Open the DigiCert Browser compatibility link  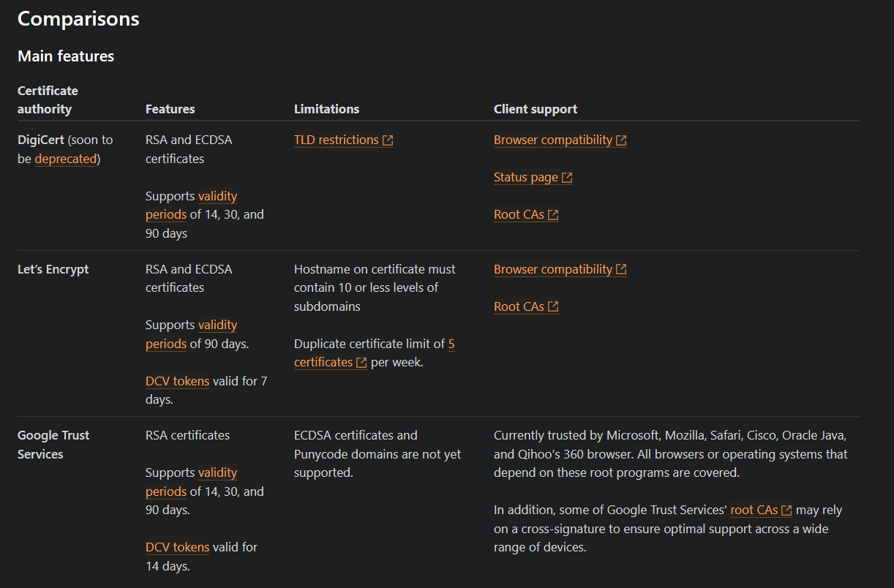click(x=553, y=140)
